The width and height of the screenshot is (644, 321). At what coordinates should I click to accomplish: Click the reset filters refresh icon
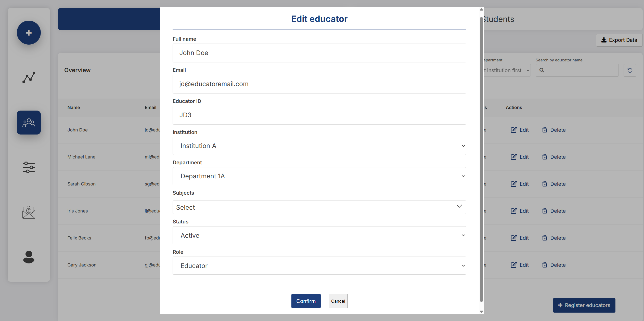[630, 70]
